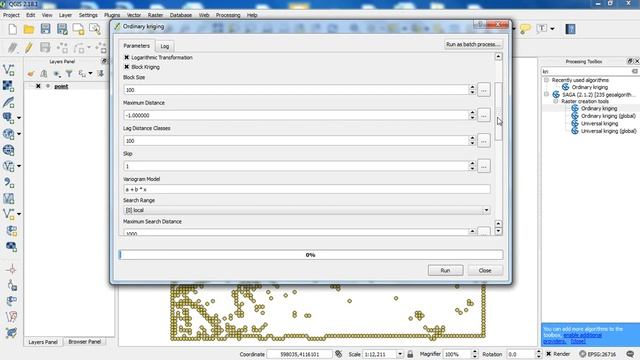
Task: Collapse the Recently used algorithms group
Action: [x=546, y=80]
